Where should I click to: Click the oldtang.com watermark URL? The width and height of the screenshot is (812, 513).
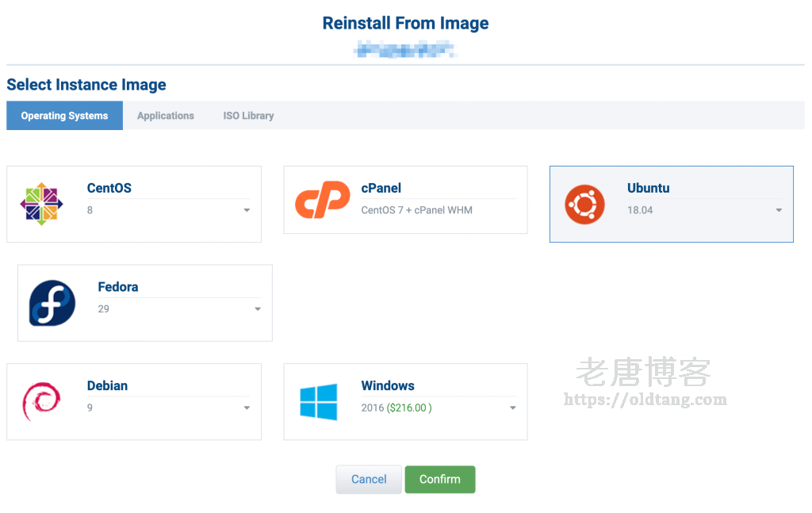pos(645,400)
